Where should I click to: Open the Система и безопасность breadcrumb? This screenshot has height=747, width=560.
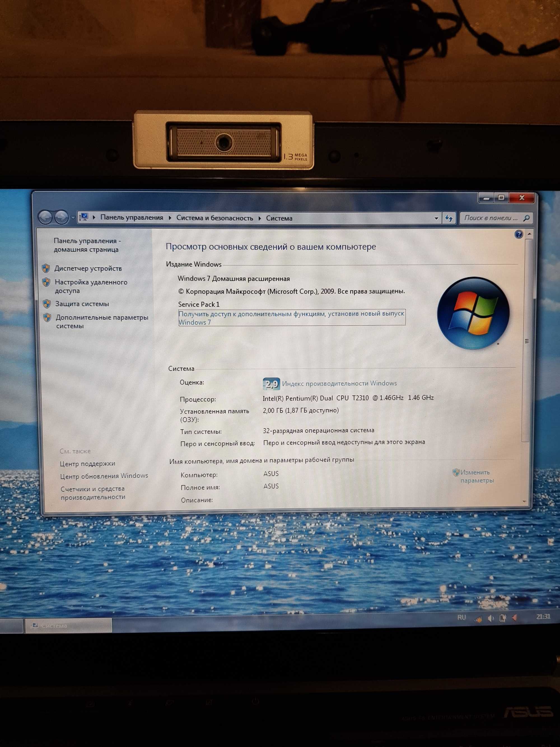click(215, 218)
